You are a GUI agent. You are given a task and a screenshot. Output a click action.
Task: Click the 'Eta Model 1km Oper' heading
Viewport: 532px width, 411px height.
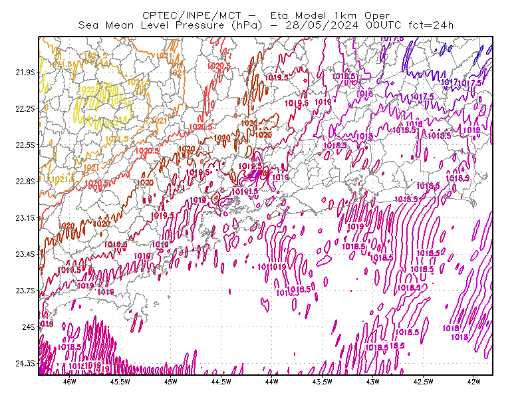pos(330,15)
